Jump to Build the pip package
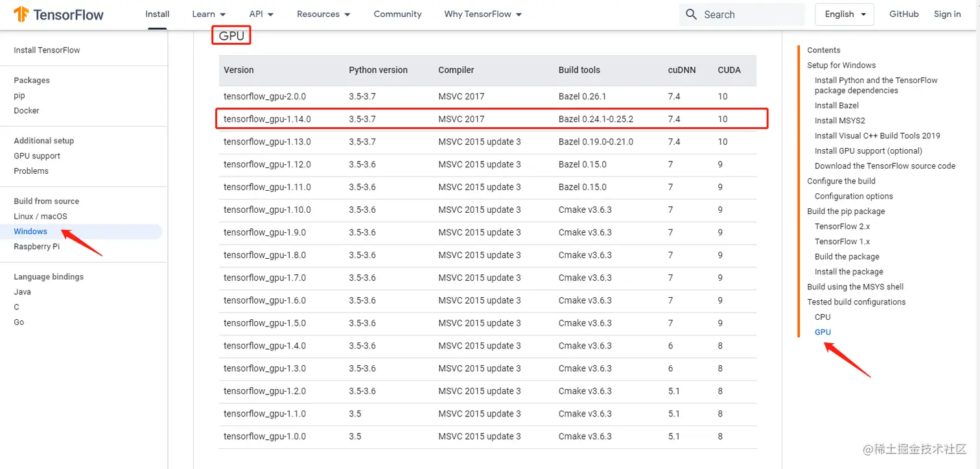Image resolution: width=980 pixels, height=469 pixels. 846,211
